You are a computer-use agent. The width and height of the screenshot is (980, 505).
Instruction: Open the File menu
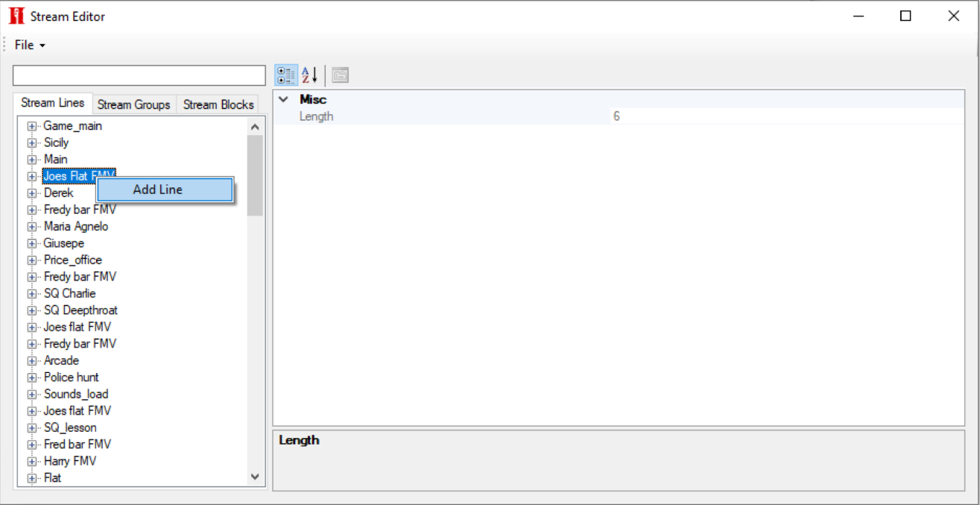(29, 45)
